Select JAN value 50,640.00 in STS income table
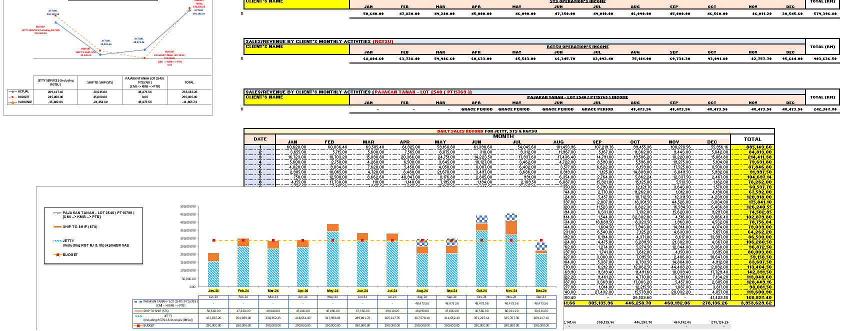The width and height of the screenshot is (868, 331). click(x=373, y=13)
